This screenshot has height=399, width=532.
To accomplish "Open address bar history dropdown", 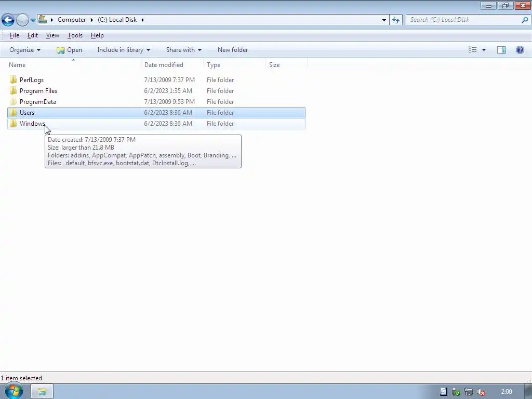I will 384,20.
